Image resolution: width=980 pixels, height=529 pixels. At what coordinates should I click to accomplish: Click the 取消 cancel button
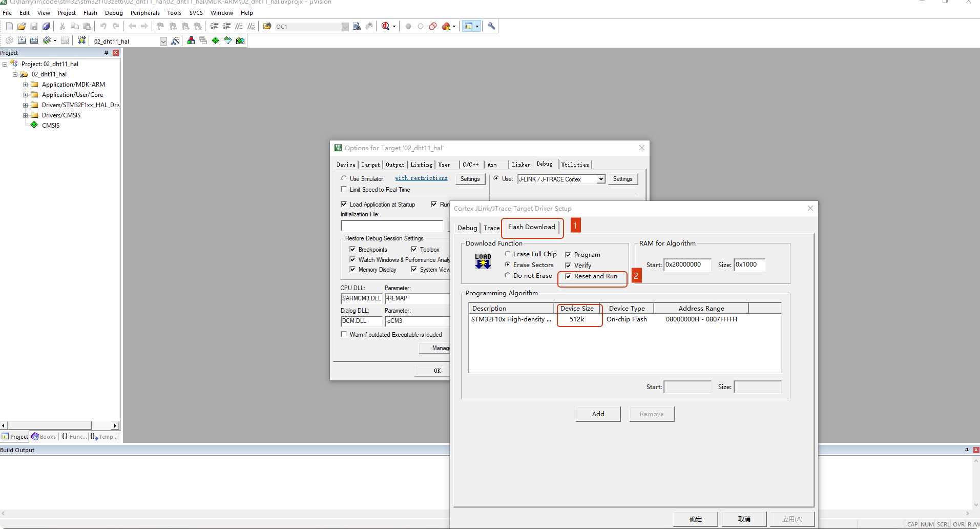[744, 519]
